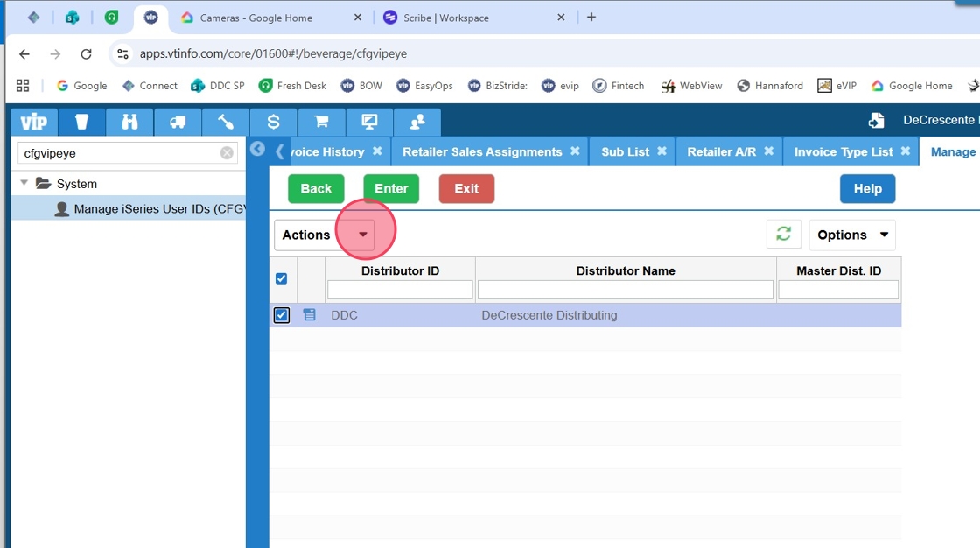The width and height of the screenshot is (980, 548).
Task: Click the green Enter button
Action: click(x=391, y=188)
